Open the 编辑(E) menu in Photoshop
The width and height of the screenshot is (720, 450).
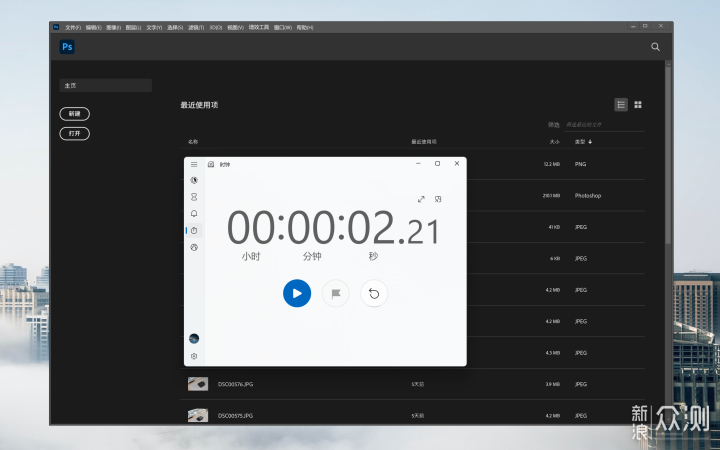pos(94,28)
